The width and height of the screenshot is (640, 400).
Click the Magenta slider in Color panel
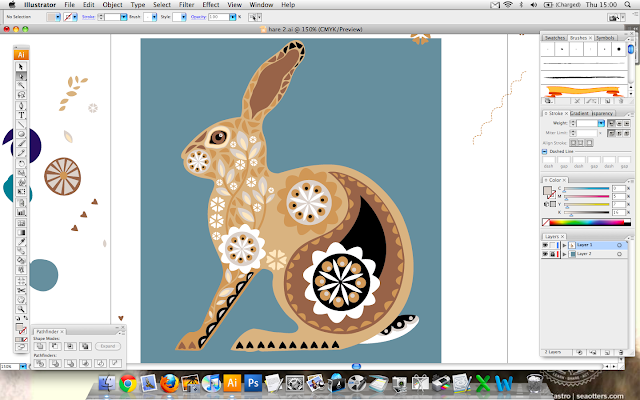coord(587,197)
